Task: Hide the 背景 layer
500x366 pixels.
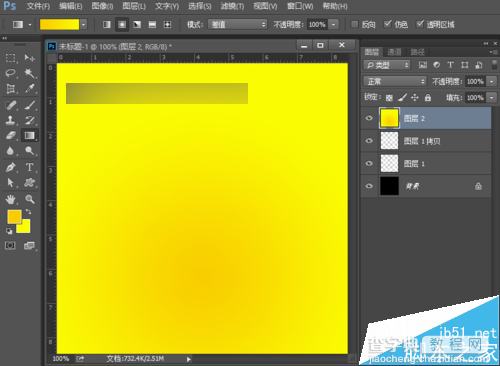Action: coord(369,186)
